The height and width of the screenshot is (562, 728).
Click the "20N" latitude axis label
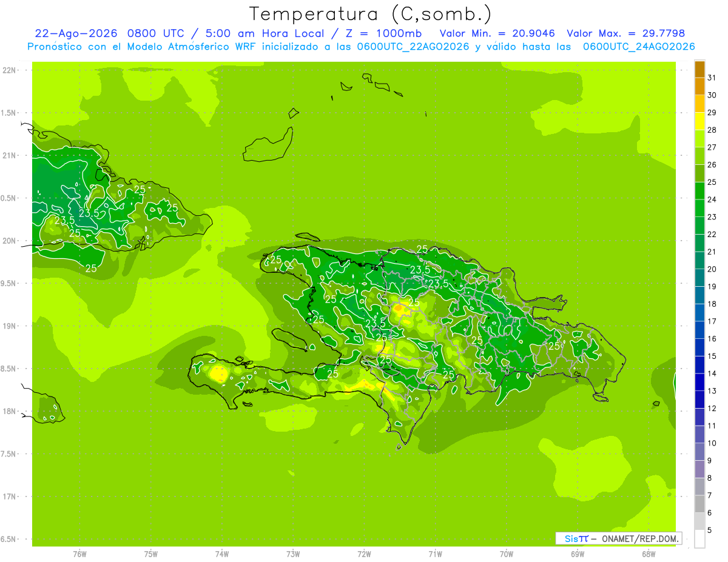[10, 241]
